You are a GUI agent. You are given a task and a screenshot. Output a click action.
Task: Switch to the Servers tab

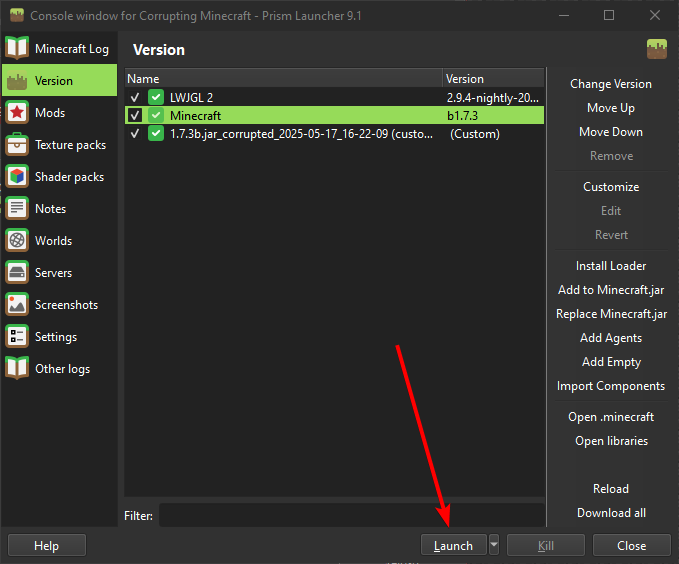tap(59, 272)
